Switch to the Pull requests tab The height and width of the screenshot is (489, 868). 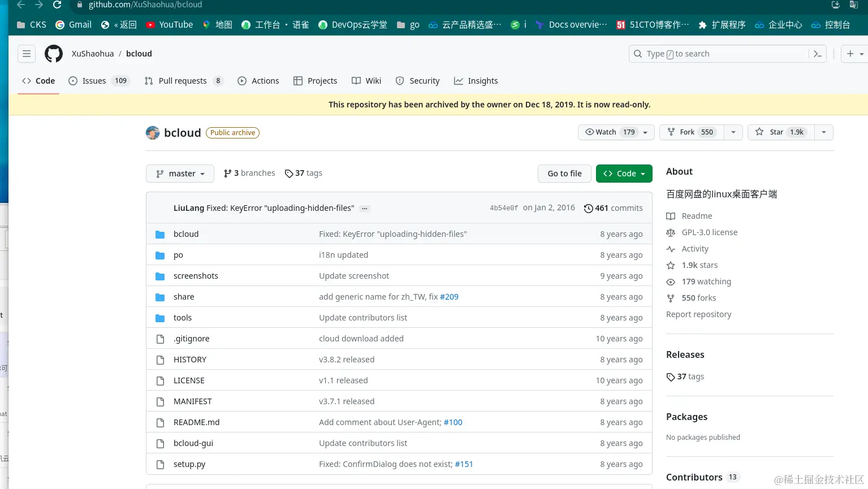point(184,81)
